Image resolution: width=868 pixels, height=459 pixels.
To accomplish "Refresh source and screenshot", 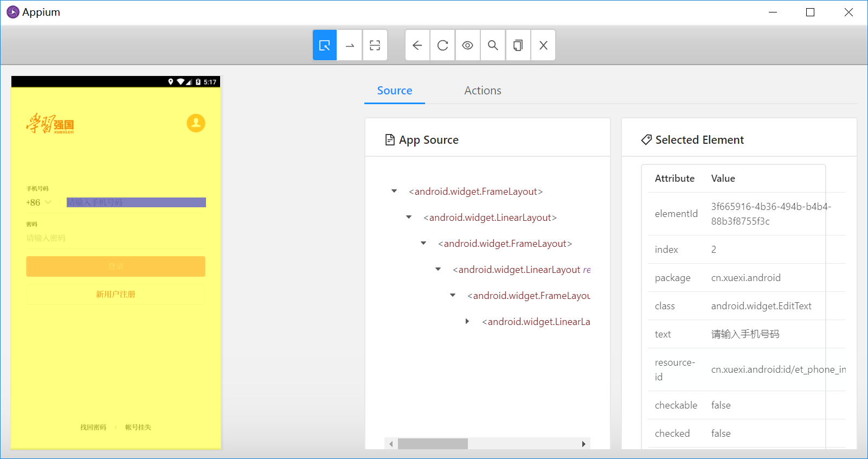I will pyautogui.click(x=442, y=45).
